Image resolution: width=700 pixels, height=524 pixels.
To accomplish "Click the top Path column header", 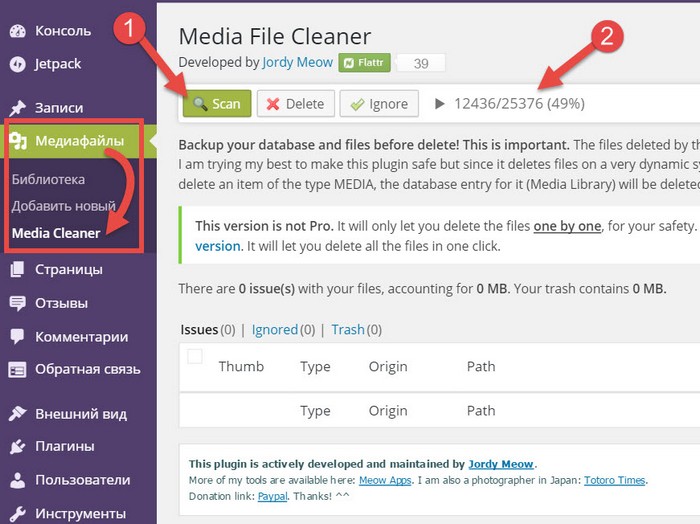I will coord(481,366).
